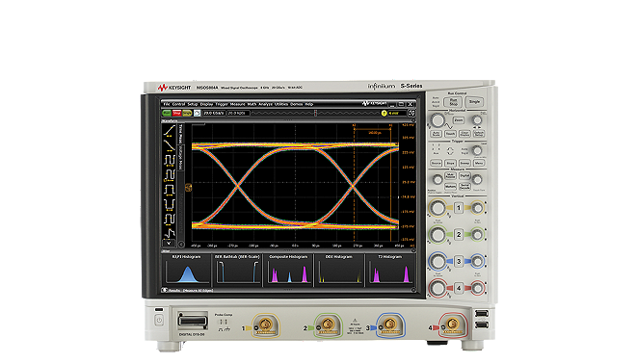
Task: Open the Analyze menu
Action: (265, 104)
